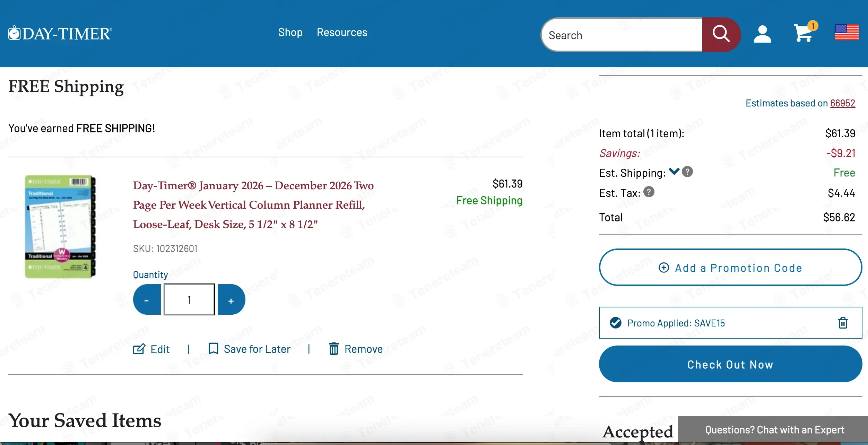Click the 66952 zip code link
Image resolution: width=868 pixels, height=445 pixels.
[x=842, y=103]
